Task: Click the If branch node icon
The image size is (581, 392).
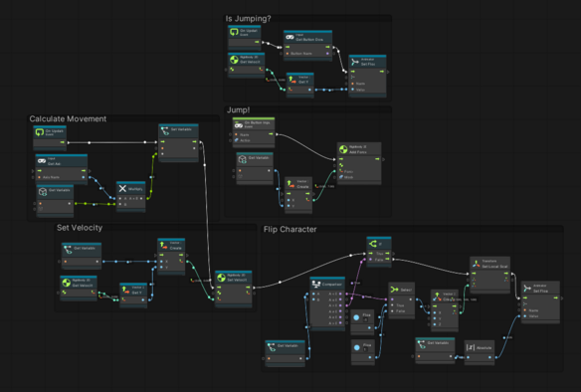Action: pos(373,244)
